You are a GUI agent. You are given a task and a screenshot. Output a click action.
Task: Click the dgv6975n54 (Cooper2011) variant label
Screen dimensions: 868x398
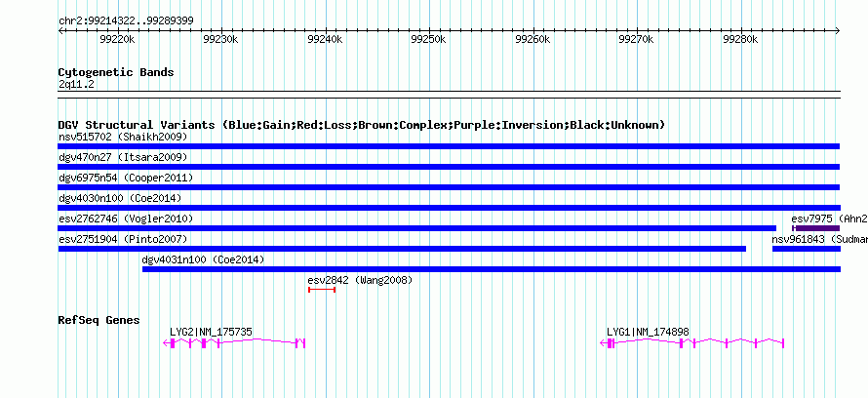pyautogui.click(x=126, y=178)
